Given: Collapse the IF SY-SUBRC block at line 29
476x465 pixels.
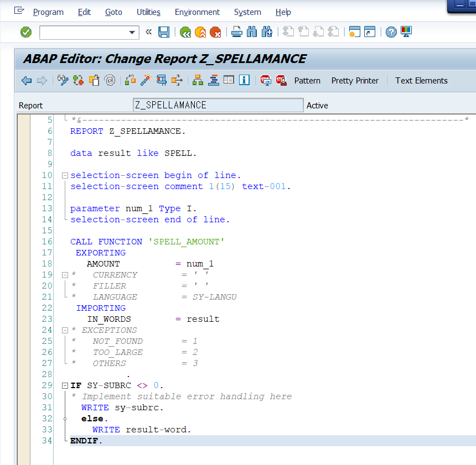Looking at the screenshot, I should point(65,386).
